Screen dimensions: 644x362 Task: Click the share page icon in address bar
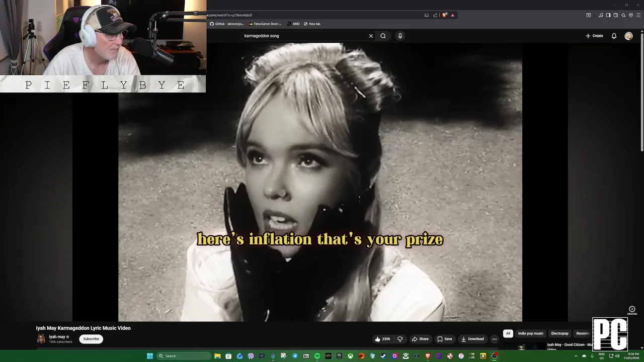tap(435, 15)
